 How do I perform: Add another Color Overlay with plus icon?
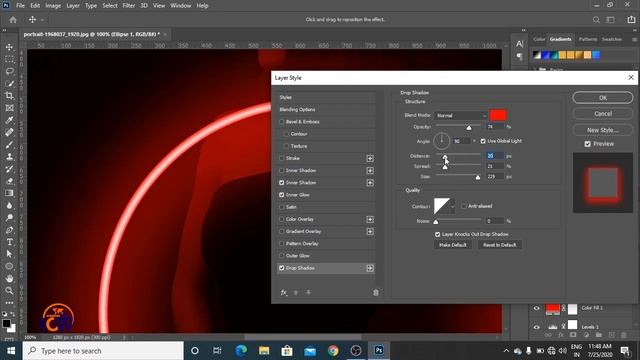click(370, 220)
